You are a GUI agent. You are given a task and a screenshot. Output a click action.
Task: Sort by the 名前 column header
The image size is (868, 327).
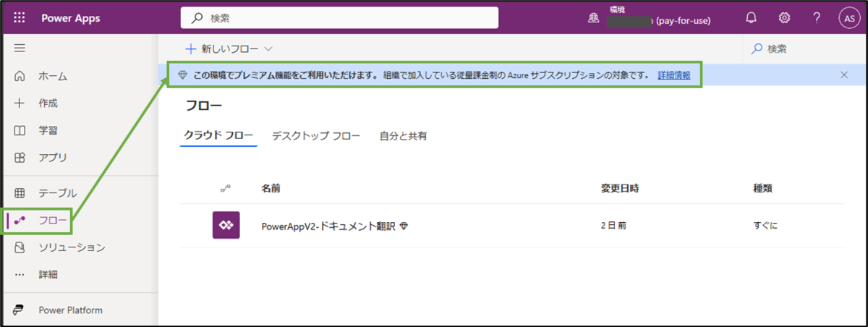(x=271, y=189)
